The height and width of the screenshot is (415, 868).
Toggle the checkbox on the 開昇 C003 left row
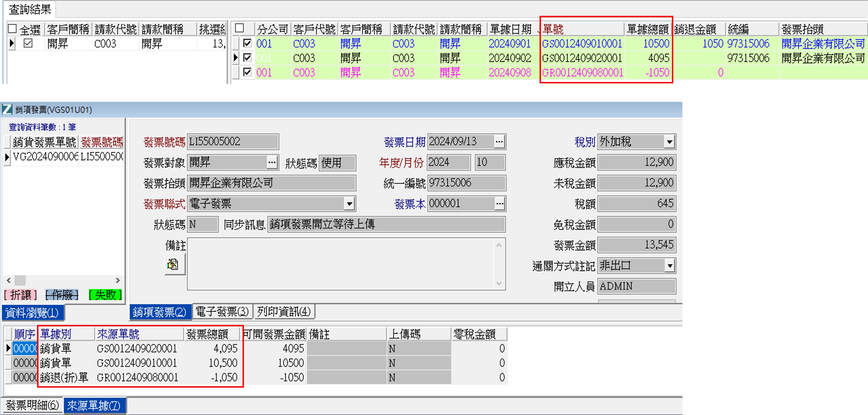tap(28, 43)
